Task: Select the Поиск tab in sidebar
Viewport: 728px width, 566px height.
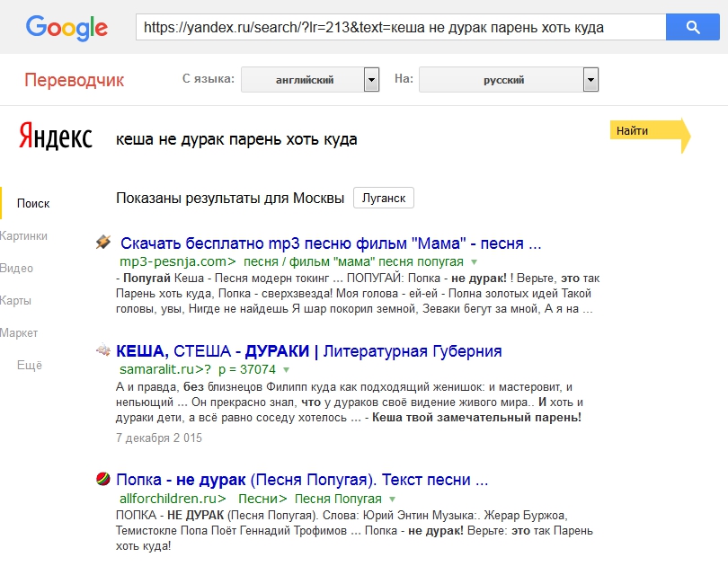Action: coord(33,204)
